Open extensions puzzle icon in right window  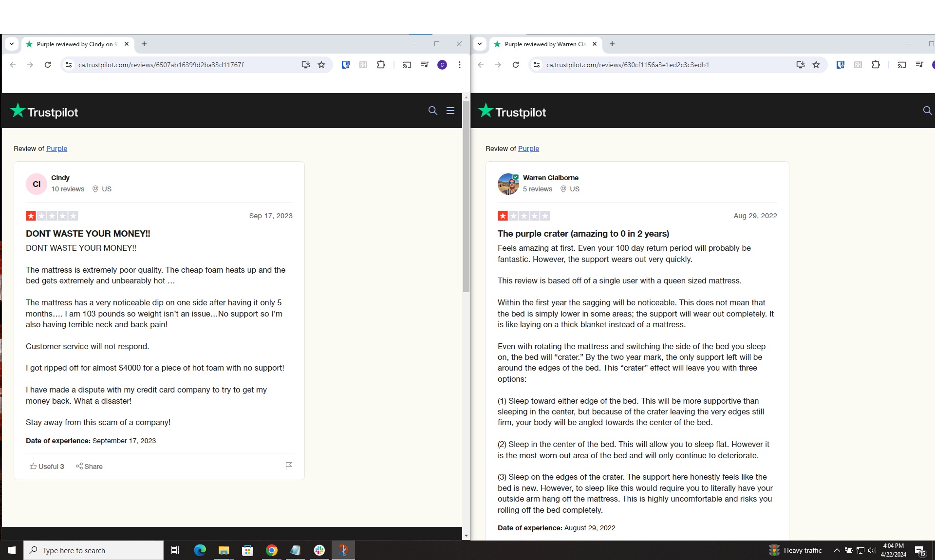click(x=876, y=65)
